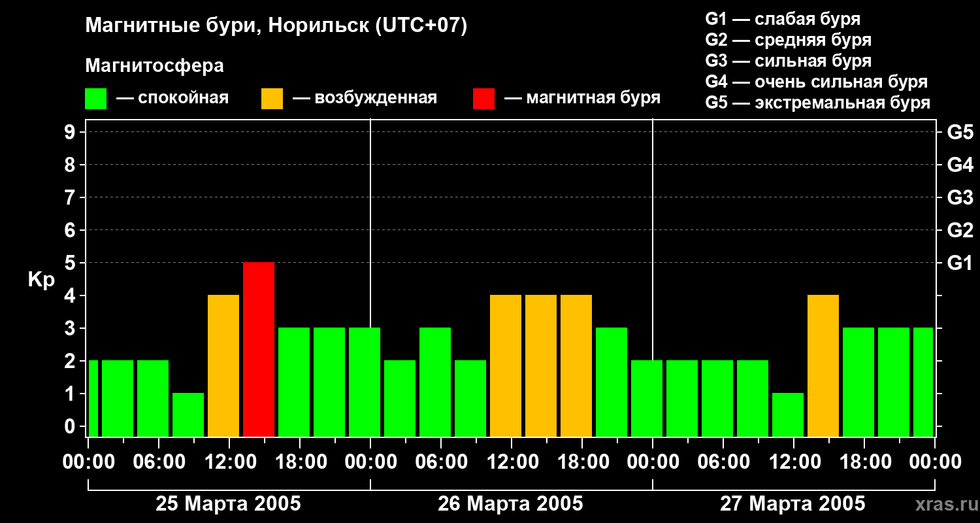Click the 'Магнитосфера' heading
Viewport: 980px width, 523px height.
[x=154, y=66]
